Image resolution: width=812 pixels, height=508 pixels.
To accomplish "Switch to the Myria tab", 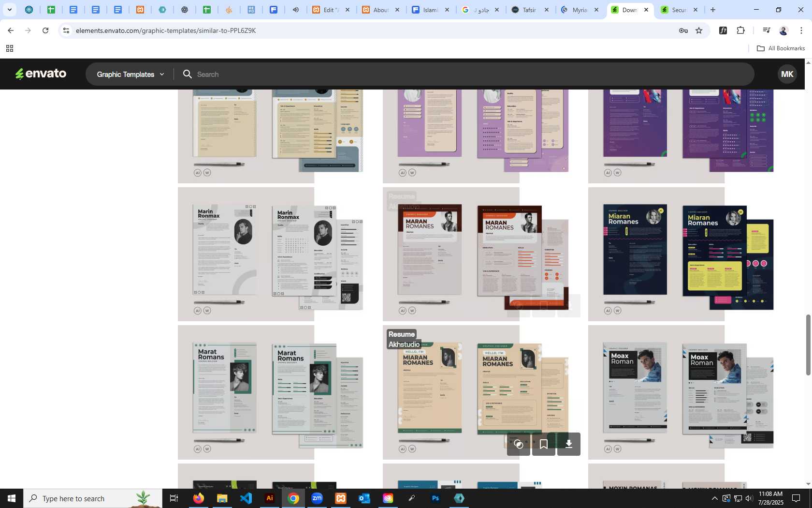I will click(x=580, y=10).
